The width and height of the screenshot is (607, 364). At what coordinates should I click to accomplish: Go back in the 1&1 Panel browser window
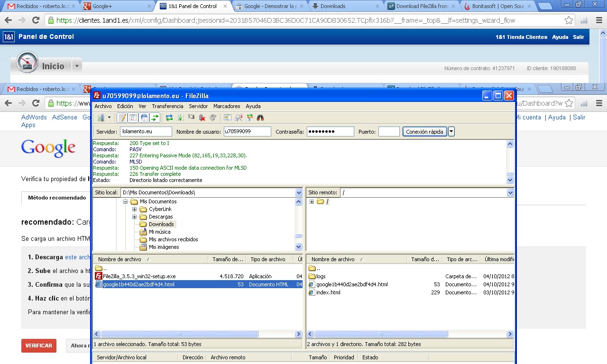(8, 20)
